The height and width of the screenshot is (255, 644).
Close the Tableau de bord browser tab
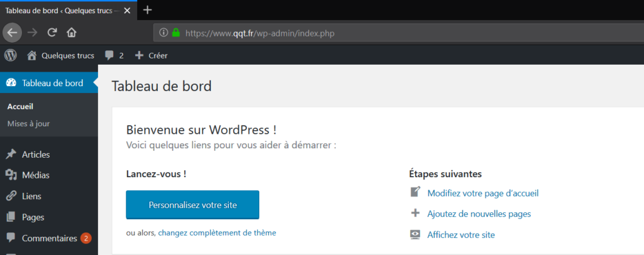click(x=128, y=11)
